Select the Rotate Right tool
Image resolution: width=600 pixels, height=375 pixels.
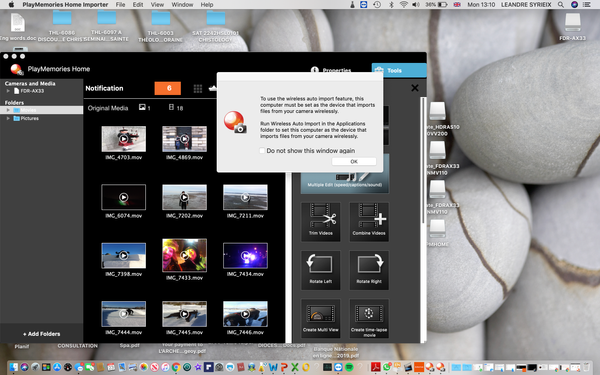pyautogui.click(x=369, y=270)
